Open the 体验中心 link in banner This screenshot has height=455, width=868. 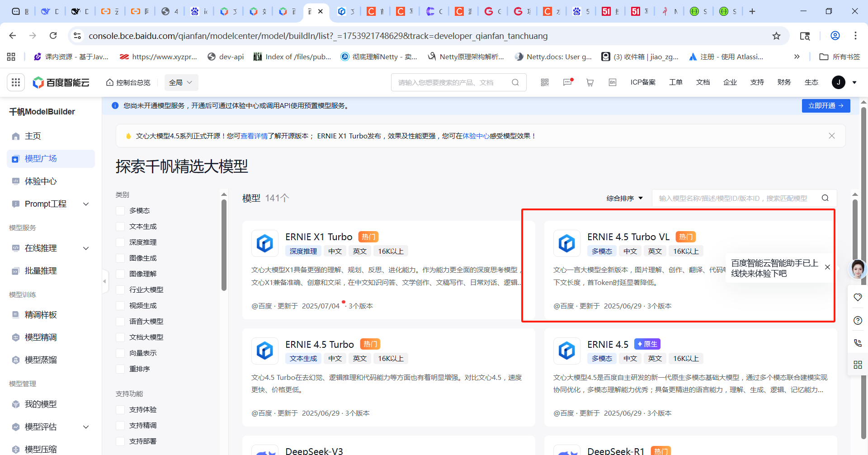pos(476,136)
